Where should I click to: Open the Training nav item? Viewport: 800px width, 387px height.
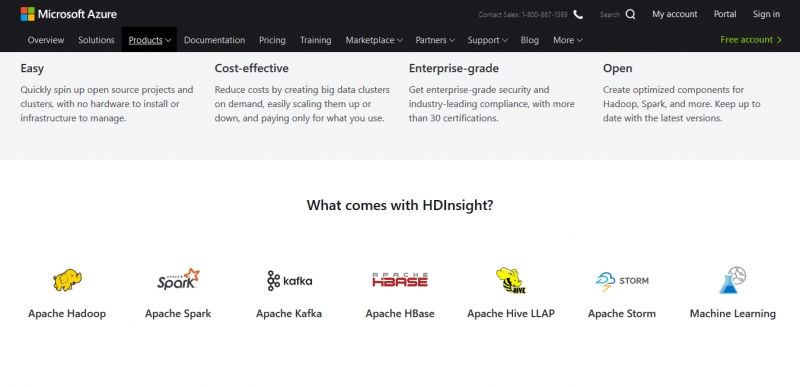(315, 40)
